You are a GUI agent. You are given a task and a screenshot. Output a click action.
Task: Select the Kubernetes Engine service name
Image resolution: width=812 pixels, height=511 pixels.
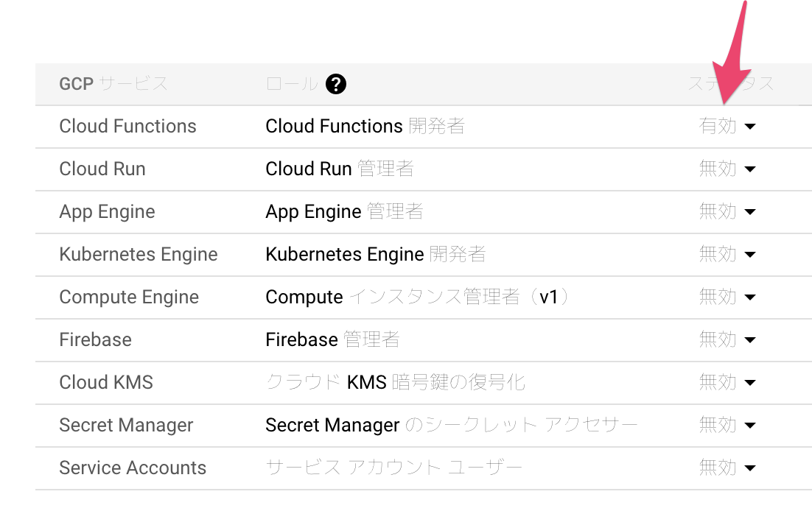coord(139,255)
